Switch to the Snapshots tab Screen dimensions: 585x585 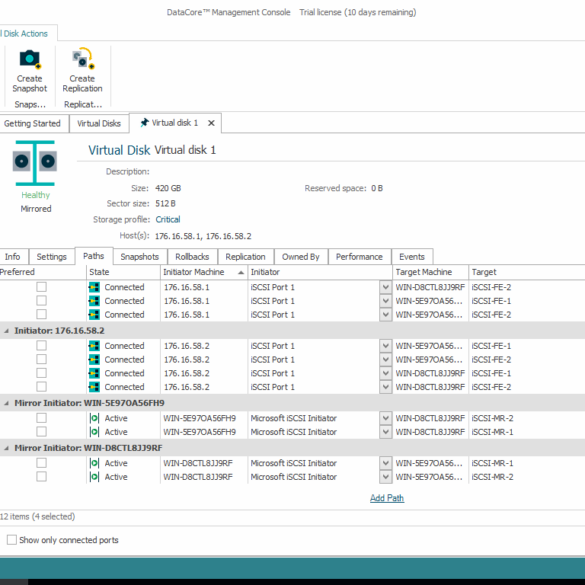[x=140, y=257]
